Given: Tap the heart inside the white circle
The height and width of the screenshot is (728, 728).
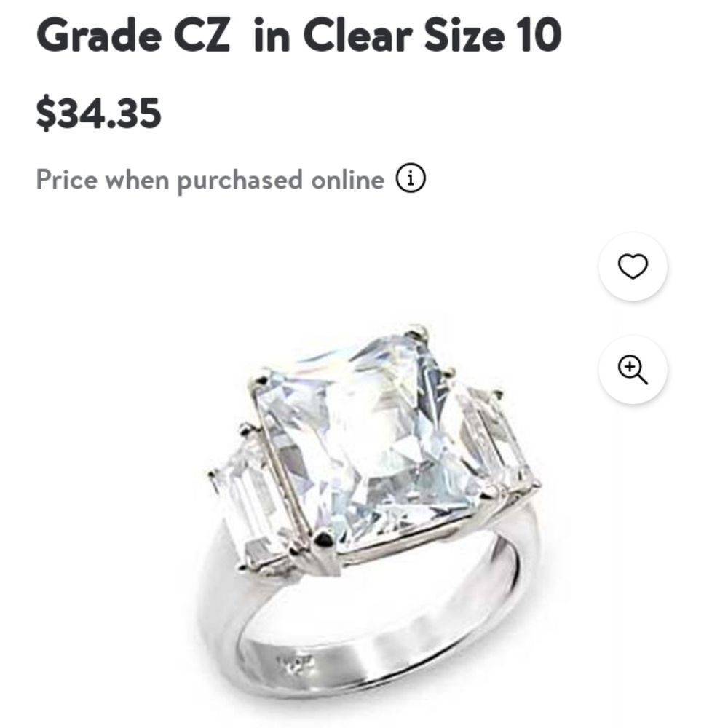Looking at the screenshot, I should (x=633, y=267).
